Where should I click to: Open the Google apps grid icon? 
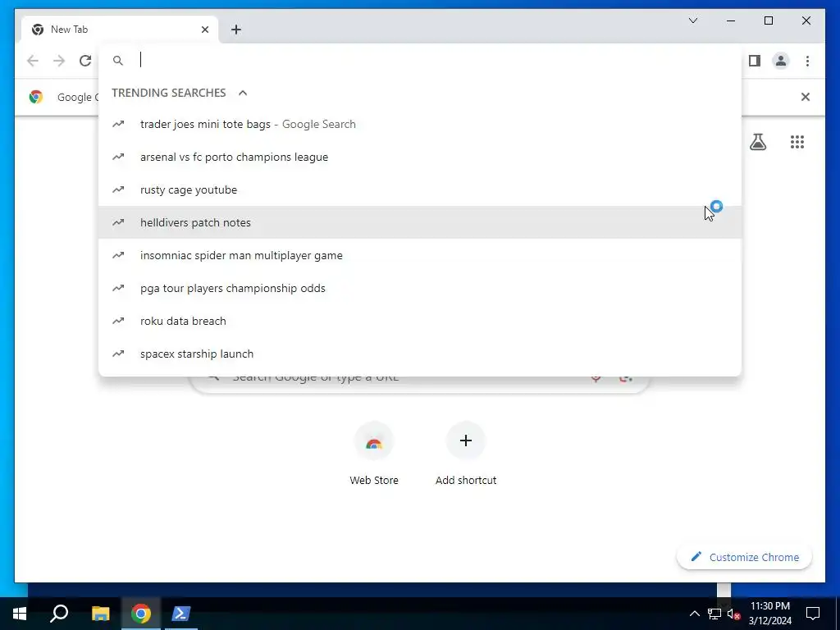coord(797,142)
